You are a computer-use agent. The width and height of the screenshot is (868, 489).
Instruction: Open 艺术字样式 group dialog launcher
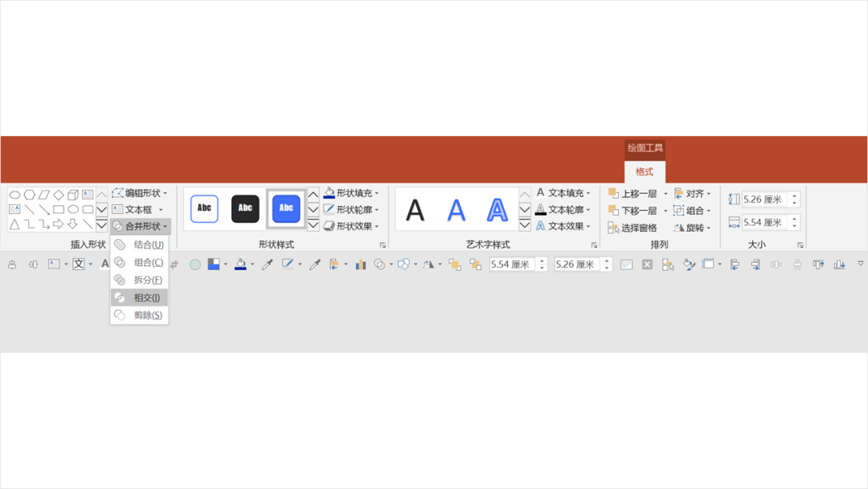click(594, 244)
